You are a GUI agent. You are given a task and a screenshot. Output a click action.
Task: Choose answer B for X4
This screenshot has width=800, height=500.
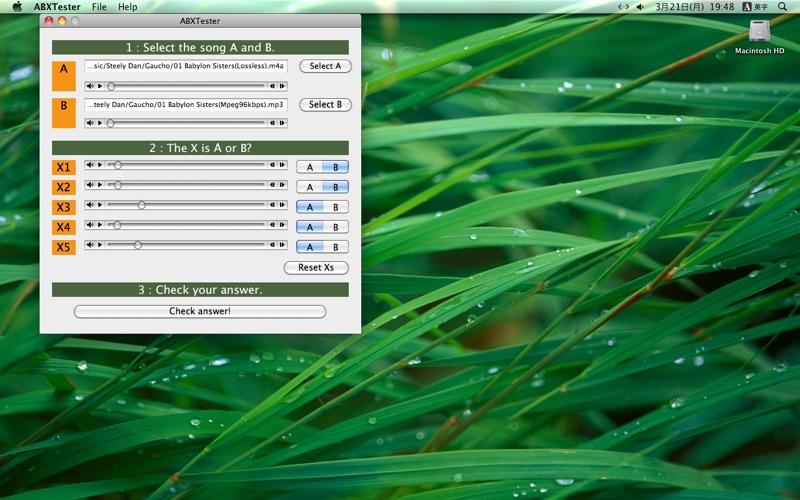(336, 227)
